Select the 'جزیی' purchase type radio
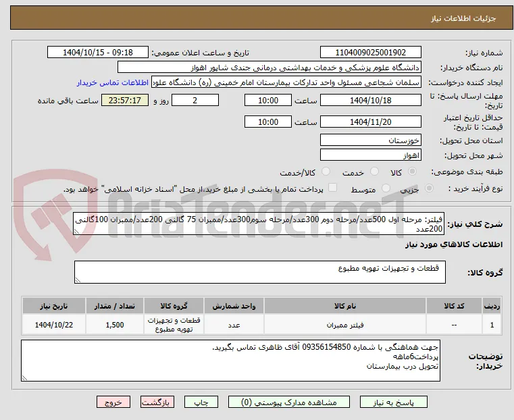The width and height of the screenshot is (514, 420). tap(429, 188)
